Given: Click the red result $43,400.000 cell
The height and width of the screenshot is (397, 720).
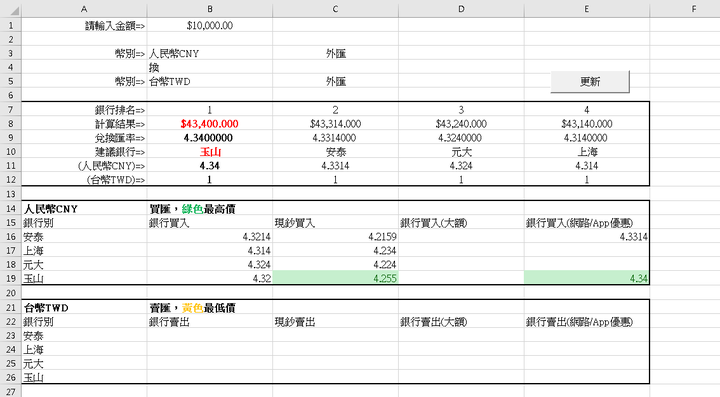Looking at the screenshot, I should point(210,124).
